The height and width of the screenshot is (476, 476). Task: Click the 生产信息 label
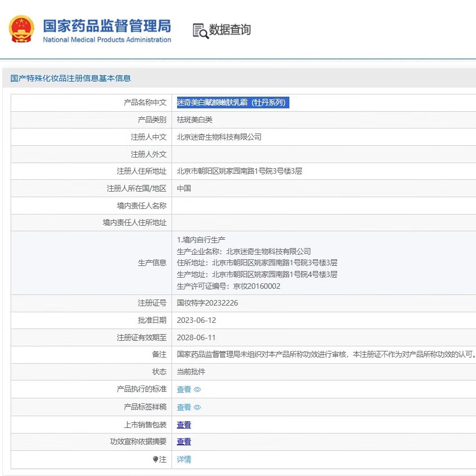pos(152,263)
